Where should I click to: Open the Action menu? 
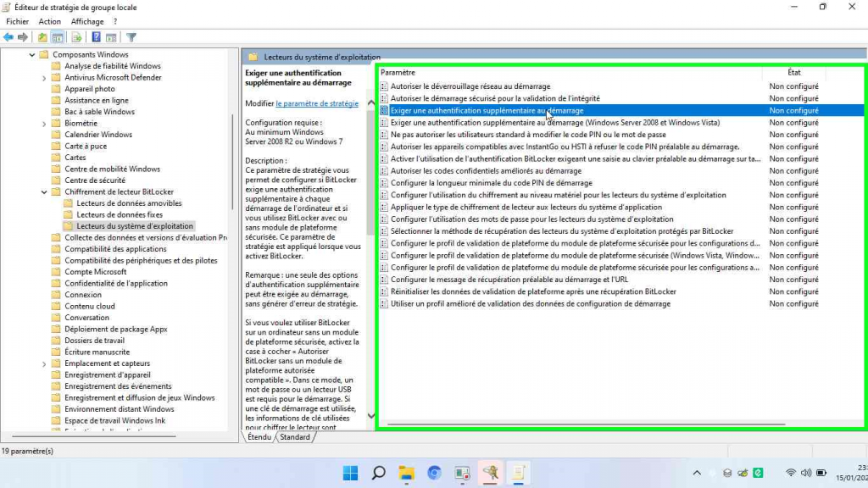point(50,21)
